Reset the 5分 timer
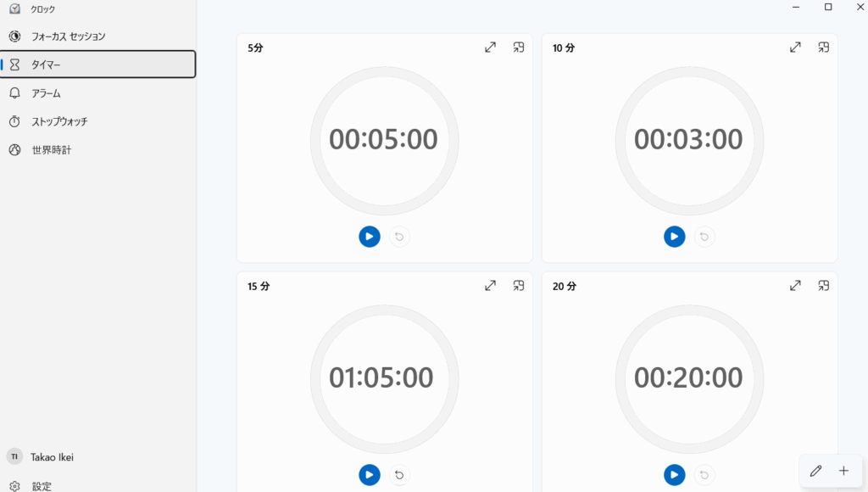The width and height of the screenshot is (868, 492). [x=399, y=237]
